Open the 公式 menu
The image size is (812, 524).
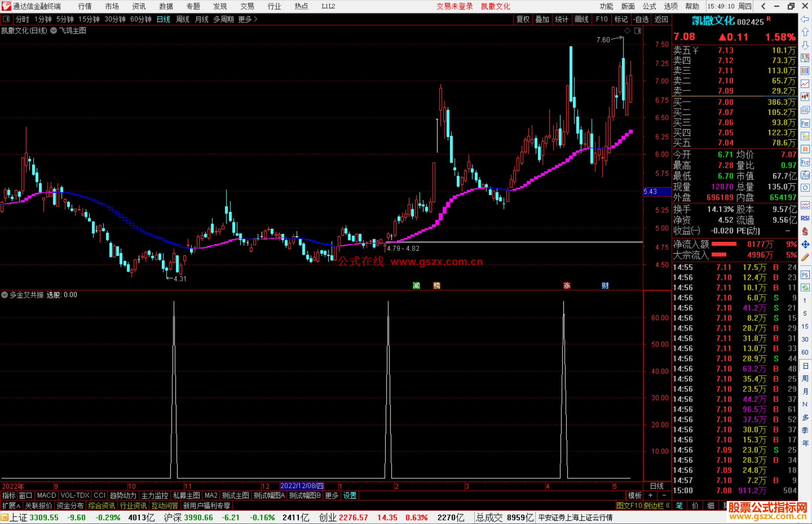[x=649, y=6]
